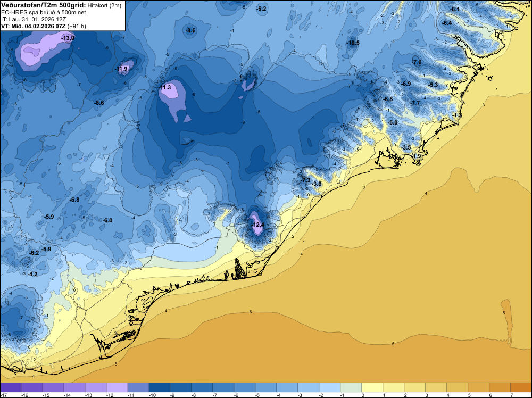Click the pale blue swatch between -2 and -1
Screen dimensions: 532x398
pos(330,387)
